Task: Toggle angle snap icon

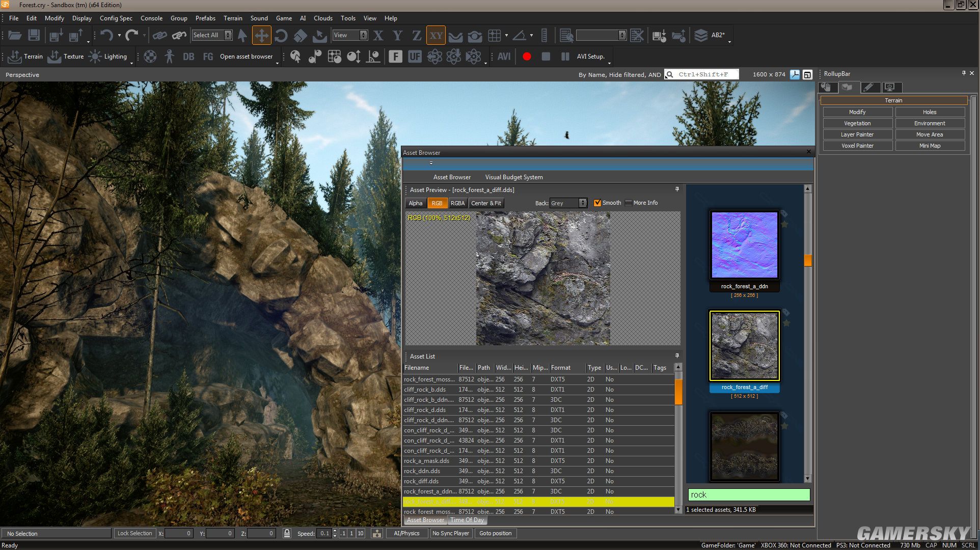Action: pos(519,35)
